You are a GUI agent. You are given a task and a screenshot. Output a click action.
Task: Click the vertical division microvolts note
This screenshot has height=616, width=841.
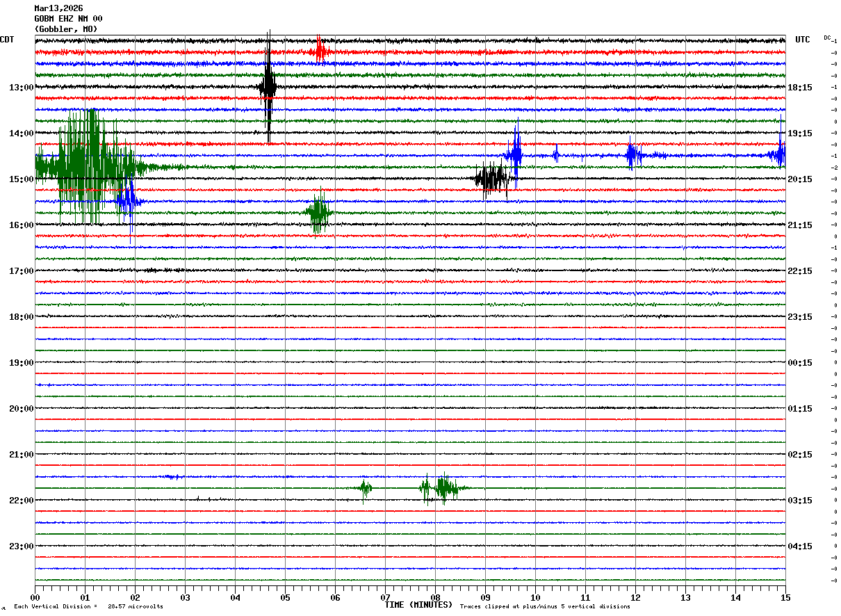tap(88, 607)
